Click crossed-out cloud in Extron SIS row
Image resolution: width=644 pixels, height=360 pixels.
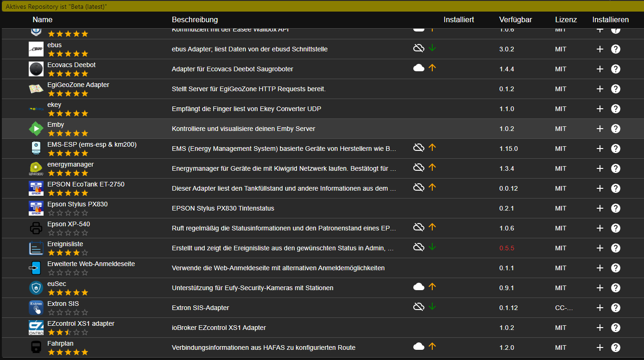tap(419, 306)
